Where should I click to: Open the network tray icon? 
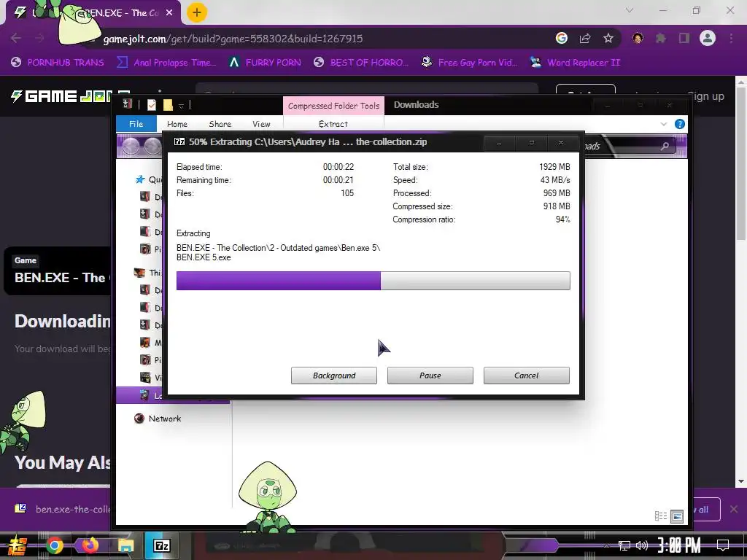[x=624, y=545]
